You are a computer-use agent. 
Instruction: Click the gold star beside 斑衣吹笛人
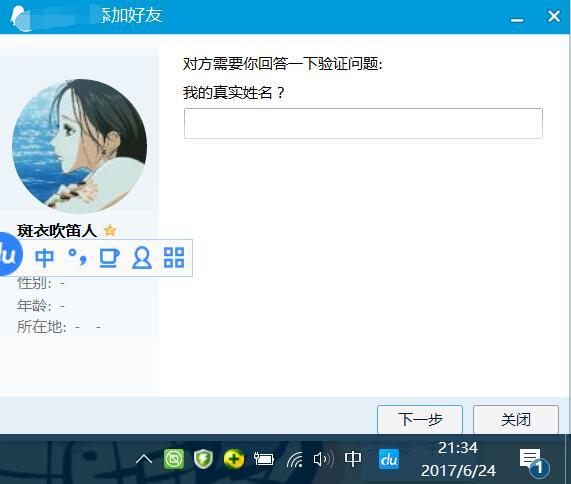110,230
